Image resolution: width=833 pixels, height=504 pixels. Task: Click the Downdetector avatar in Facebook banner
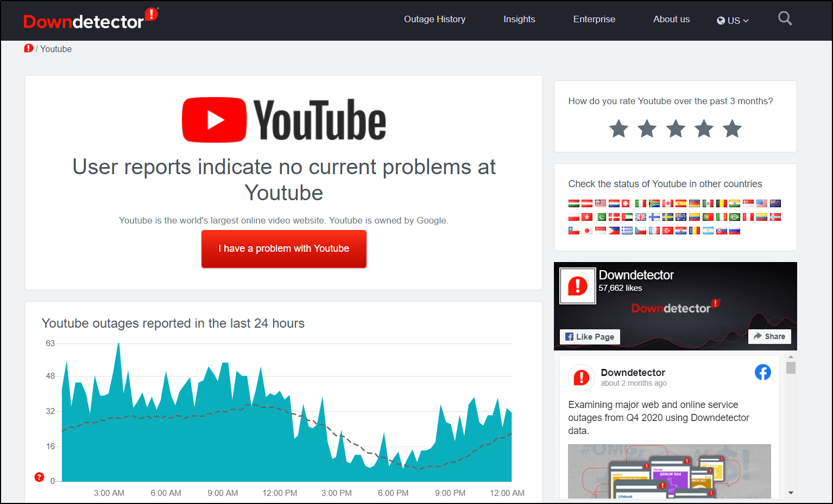click(x=578, y=286)
